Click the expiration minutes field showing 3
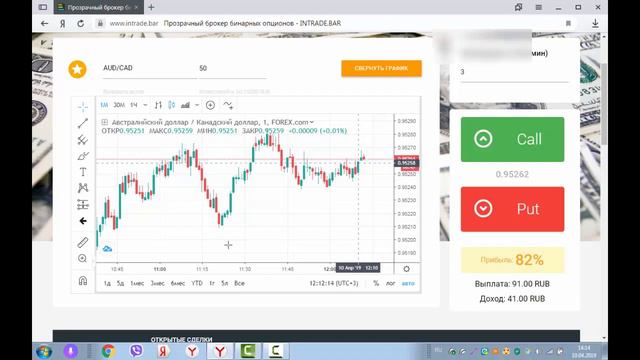This screenshot has width=640, height=360. pos(514,72)
